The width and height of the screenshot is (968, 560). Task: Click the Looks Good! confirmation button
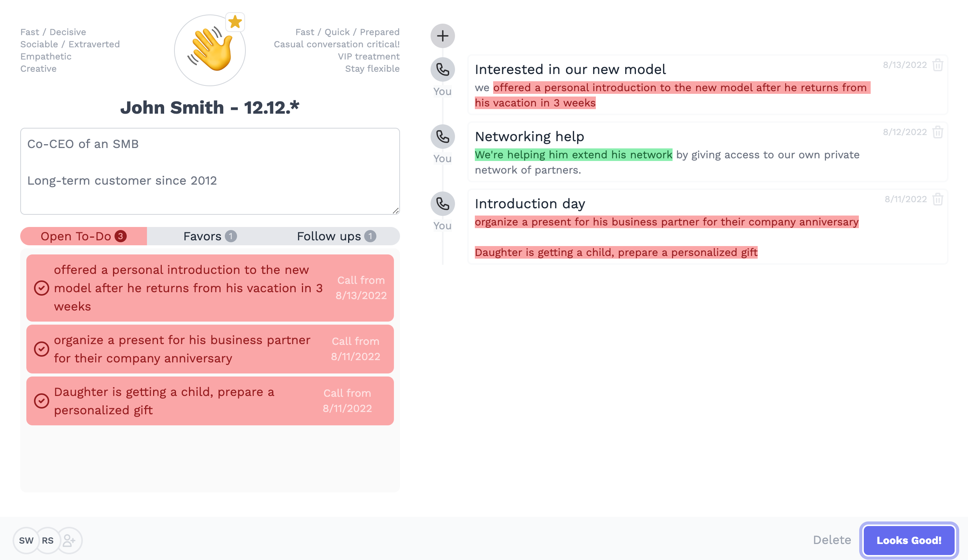point(909,540)
